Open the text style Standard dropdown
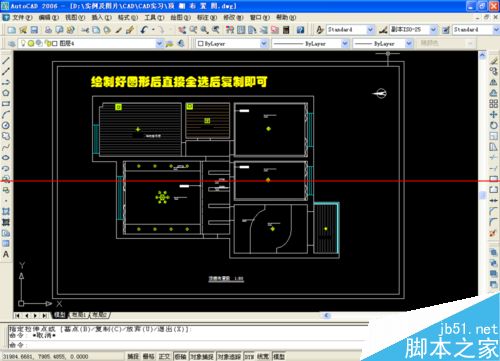This screenshot has width=500, height=361. 370,30
